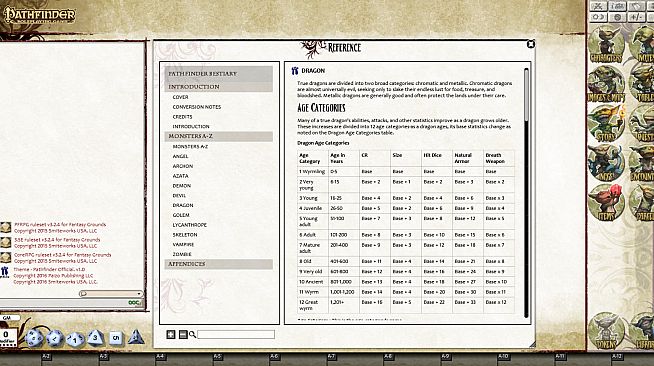
Task: Select Dragon in monster list
Action: (183, 205)
